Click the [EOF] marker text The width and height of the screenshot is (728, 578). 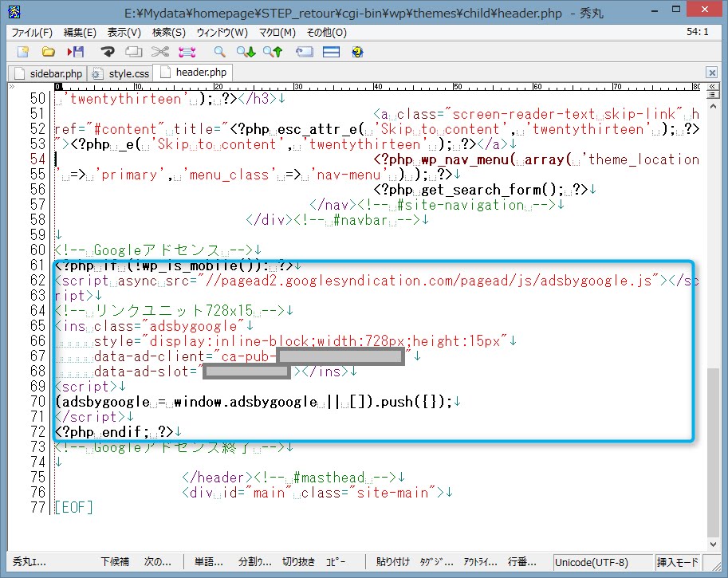pyautogui.click(x=73, y=507)
